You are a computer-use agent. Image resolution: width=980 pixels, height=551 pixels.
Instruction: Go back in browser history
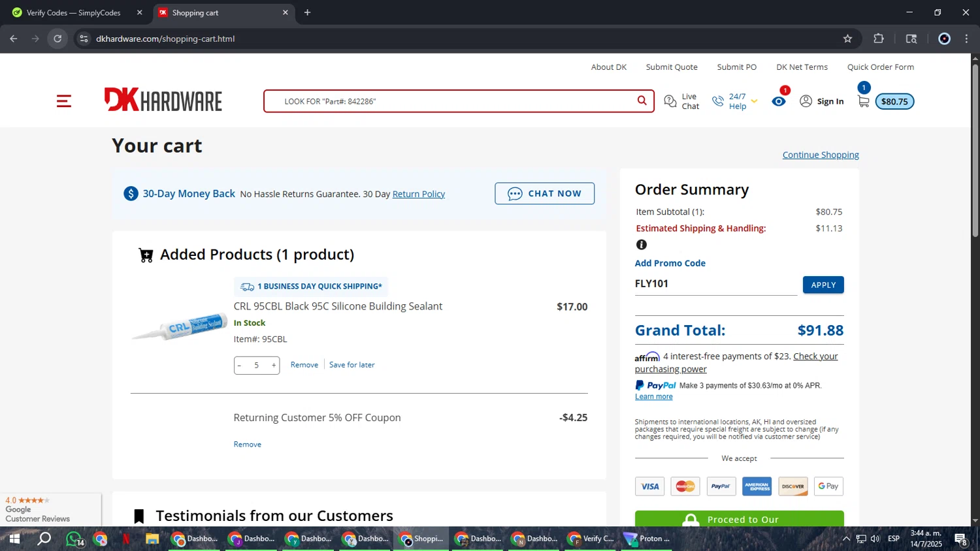click(14, 39)
